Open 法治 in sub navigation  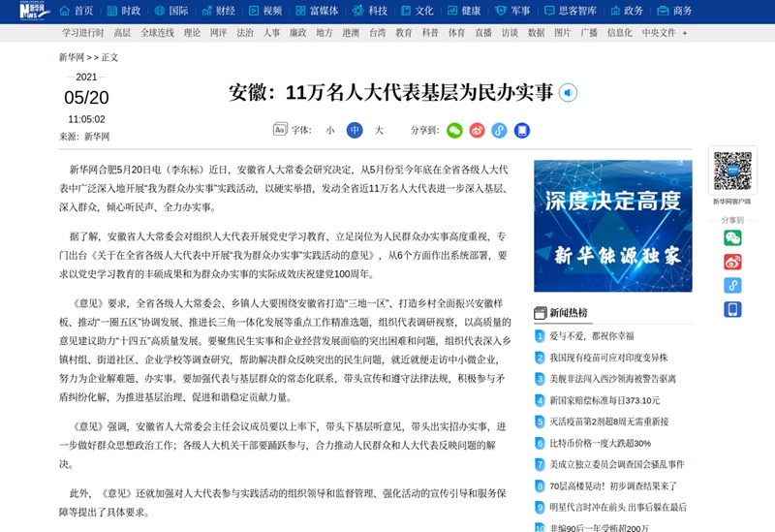245,33
